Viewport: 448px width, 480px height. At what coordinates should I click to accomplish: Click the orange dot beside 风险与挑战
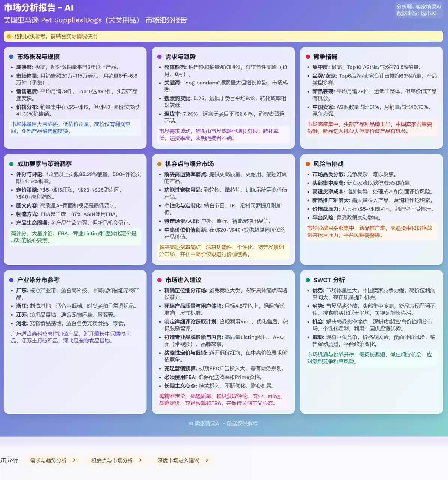point(308,164)
